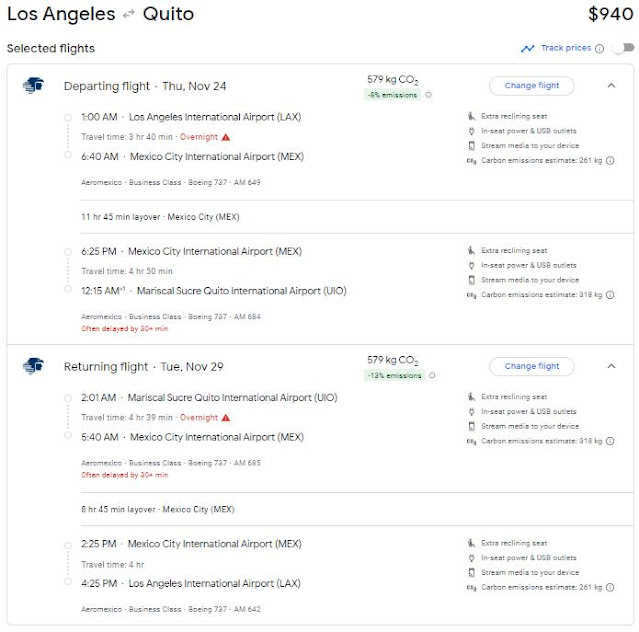
Task: Click the Aeromexico logo beside Returning flight
Action: click(33, 366)
